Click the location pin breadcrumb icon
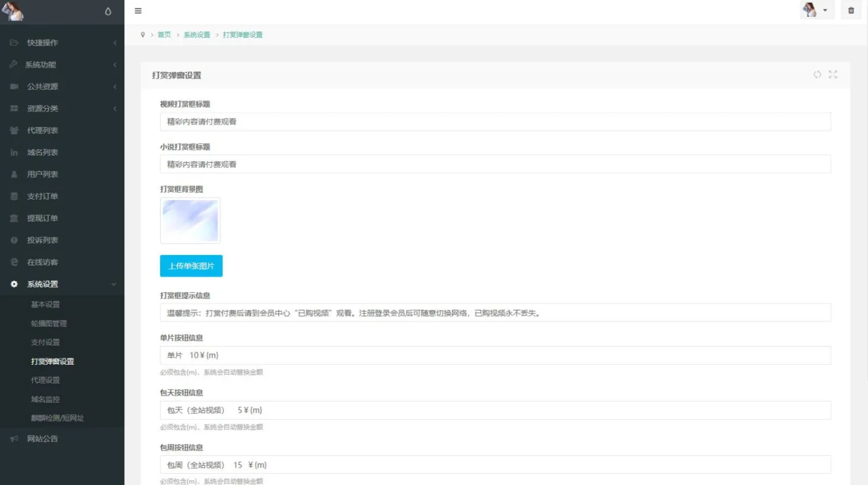The height and width of the screenshot is (485, 868). pos(142,35)
